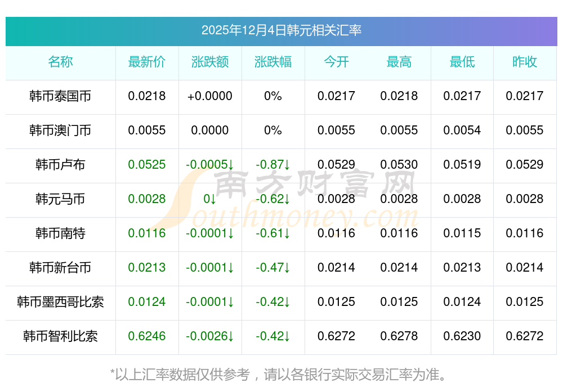The height and width of the screenshot is (392, 563).
Task: Click the 韩币墨西哥比索 row name
Action: 60,302
